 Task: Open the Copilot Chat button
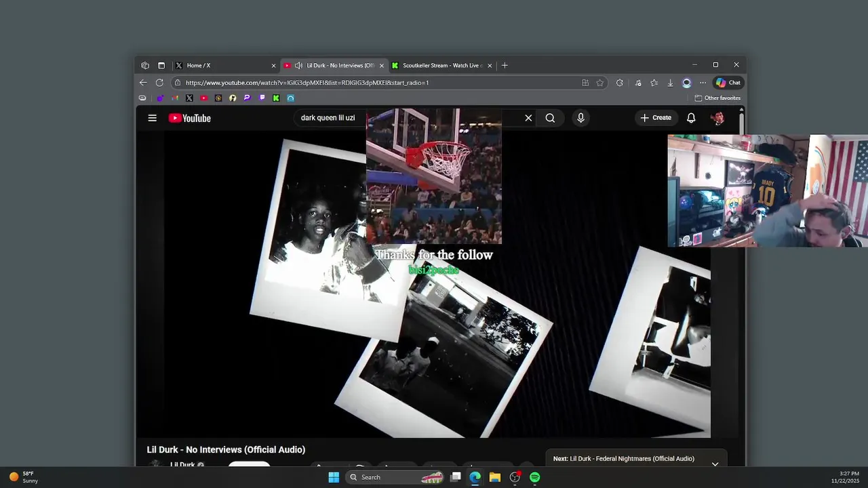tap(728, 83)
